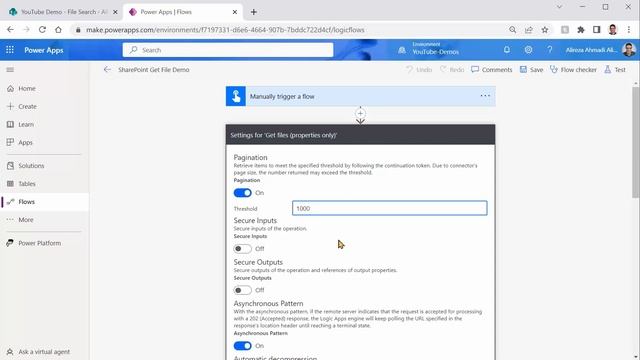This screenshot has width=640, height=360.
Task: Test the flow
Action: (615, 70)
